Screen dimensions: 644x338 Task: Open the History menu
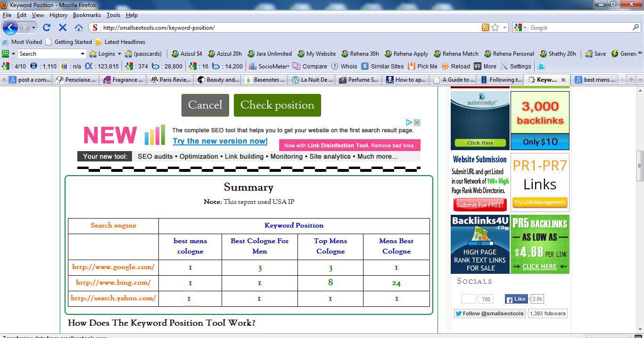58,15
